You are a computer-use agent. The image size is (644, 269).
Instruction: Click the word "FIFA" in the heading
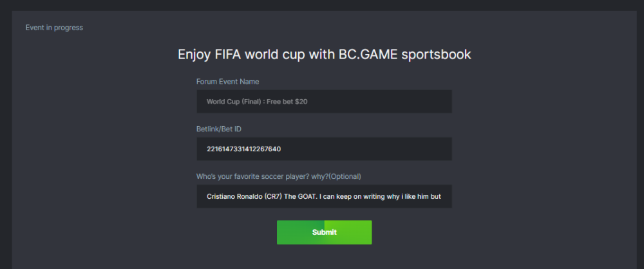click(x=228, y=55)
